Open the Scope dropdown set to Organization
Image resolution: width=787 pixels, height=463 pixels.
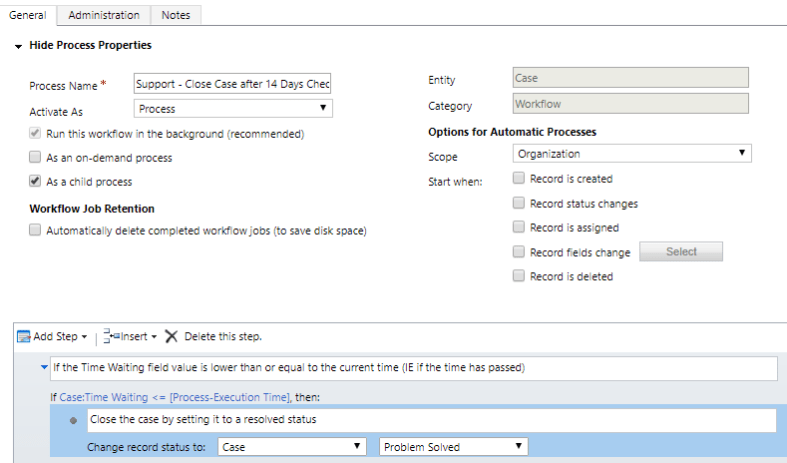click(x=630, y=154)
